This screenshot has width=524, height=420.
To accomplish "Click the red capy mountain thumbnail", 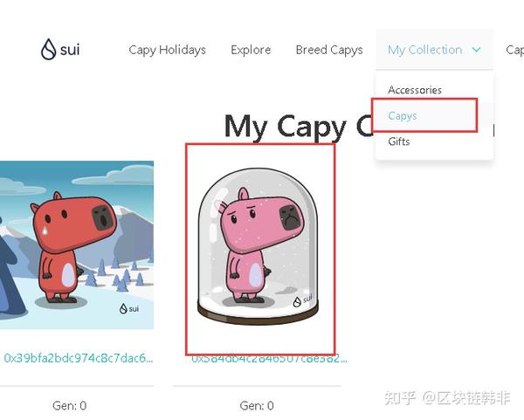I will pyautogui.click(x=77, y=244).
